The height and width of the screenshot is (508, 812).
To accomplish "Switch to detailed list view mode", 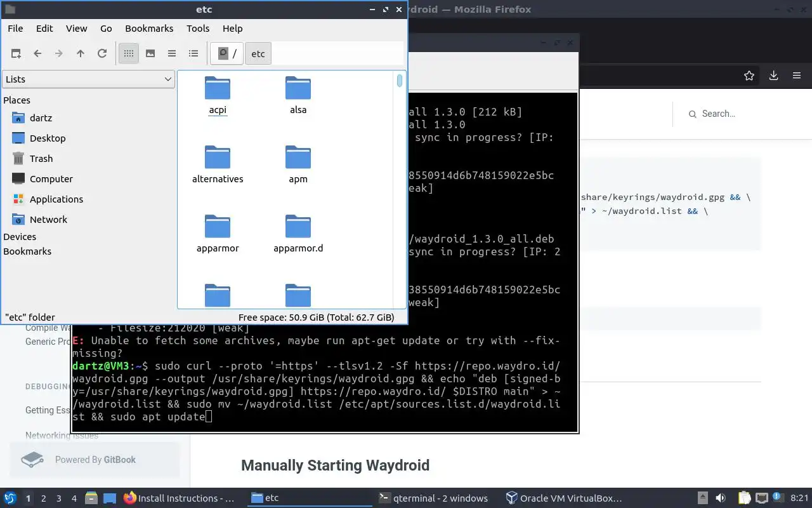I will (193, 54).
